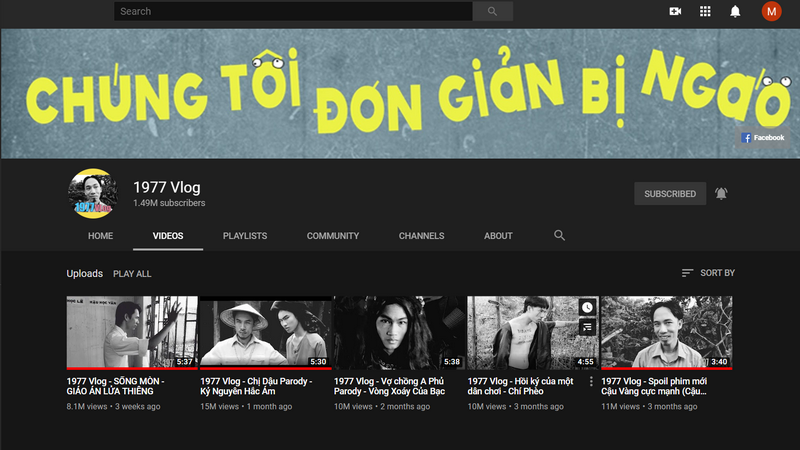Click the channel banner image
The width and height of the screenshot is (800, 450).
point(400,93)
